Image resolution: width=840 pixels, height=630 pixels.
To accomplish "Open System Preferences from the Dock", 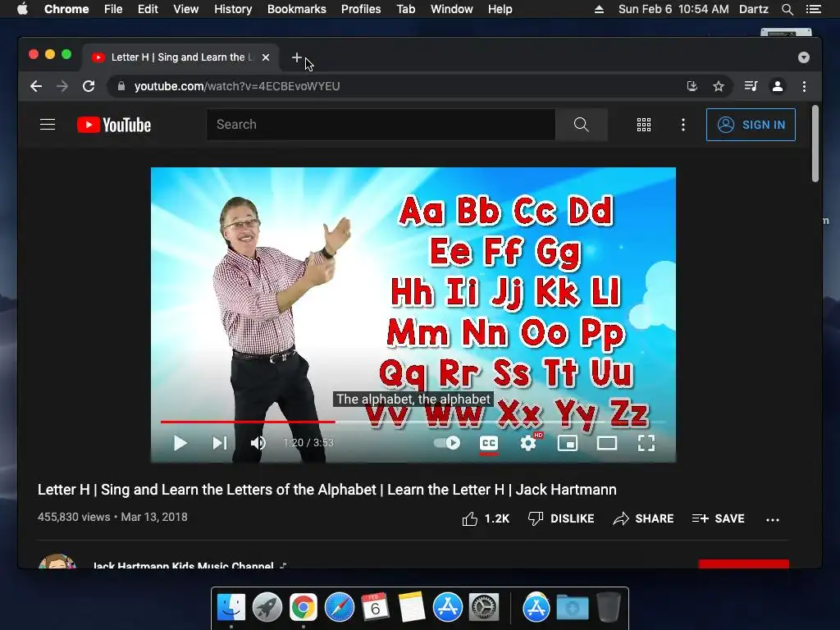I will point(484,608).
